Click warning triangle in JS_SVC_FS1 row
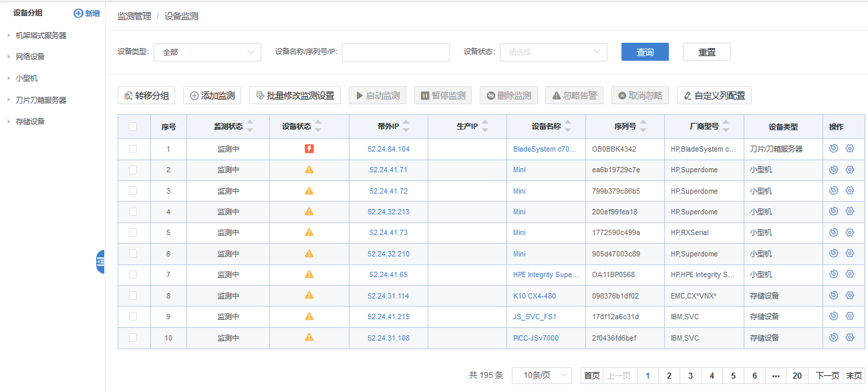This screenshot has height=392, width=868. 309,316
